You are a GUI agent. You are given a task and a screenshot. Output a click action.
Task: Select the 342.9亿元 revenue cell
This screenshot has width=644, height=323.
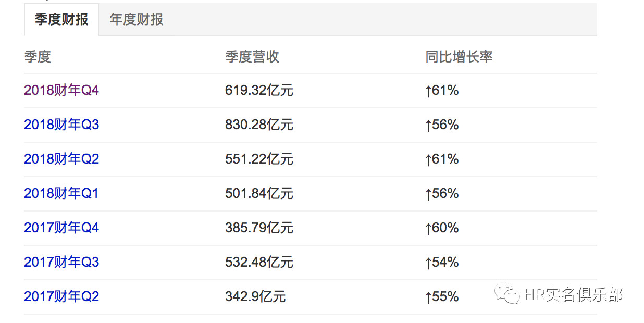pyautogui.click(x=255, y=297)
